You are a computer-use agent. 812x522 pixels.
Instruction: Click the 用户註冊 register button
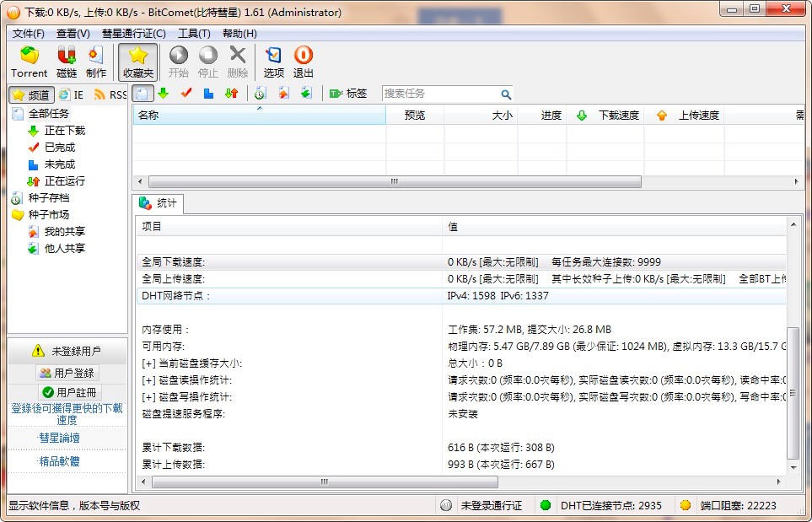(70, 392)
